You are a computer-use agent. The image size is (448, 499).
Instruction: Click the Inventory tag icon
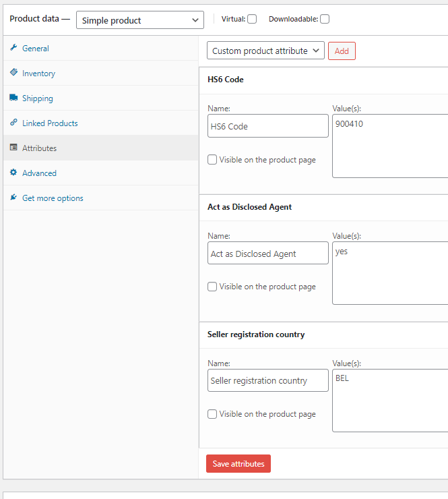(x=13, y=73)
